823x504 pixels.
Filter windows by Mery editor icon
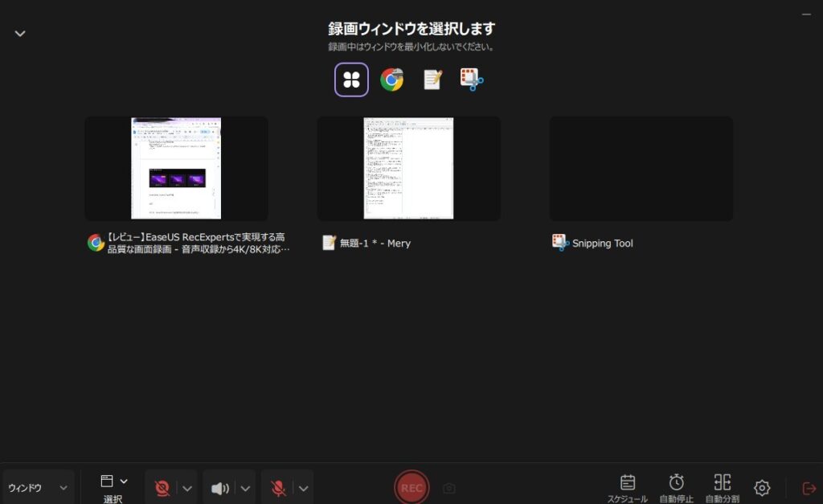click(x=432, y=80)
